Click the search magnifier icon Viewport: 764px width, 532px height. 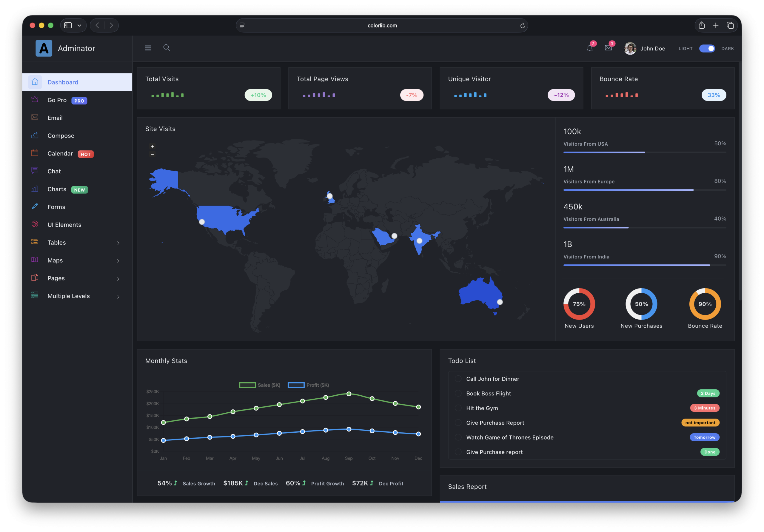(167, 48)
